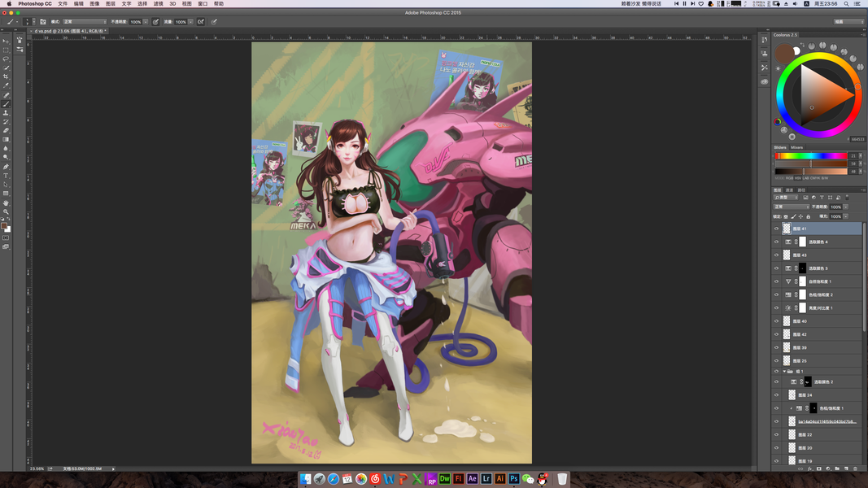Switch to the Mixers tab in Coolorus
The width and height of the screenshot is (868, 488).
click(796, 148)
